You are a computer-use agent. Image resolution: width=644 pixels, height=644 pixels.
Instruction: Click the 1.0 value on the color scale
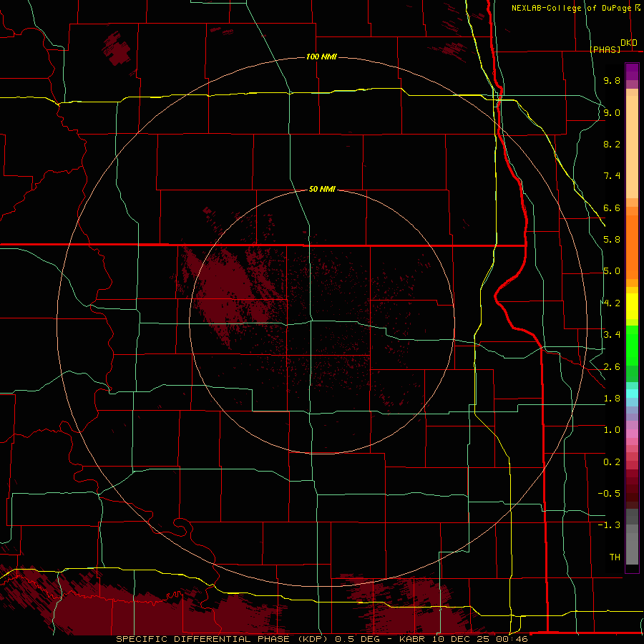coord(612,430)
